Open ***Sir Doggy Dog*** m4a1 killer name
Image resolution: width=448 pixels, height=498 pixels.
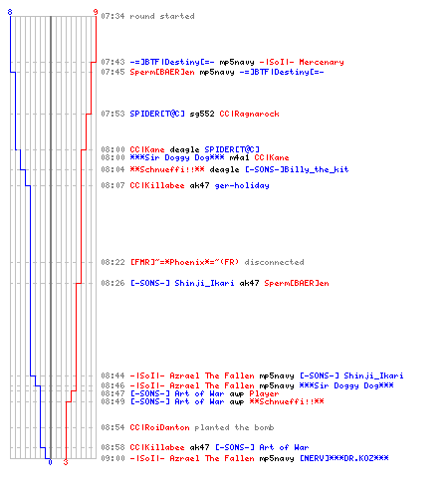click(177, 157)
